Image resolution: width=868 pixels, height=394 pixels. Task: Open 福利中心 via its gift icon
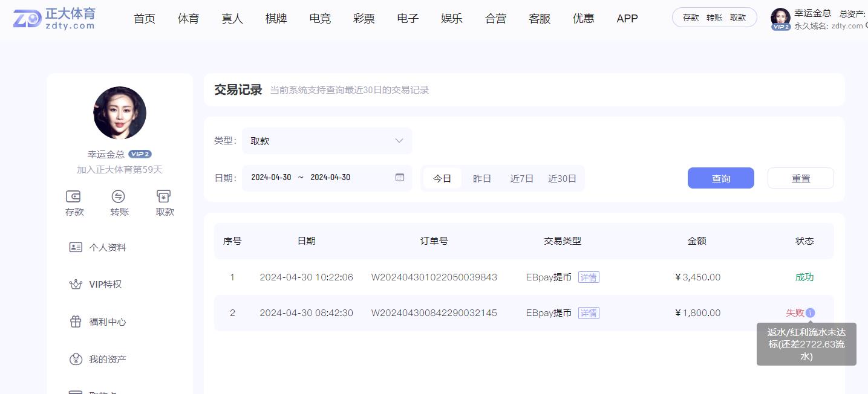click(76, 322)
